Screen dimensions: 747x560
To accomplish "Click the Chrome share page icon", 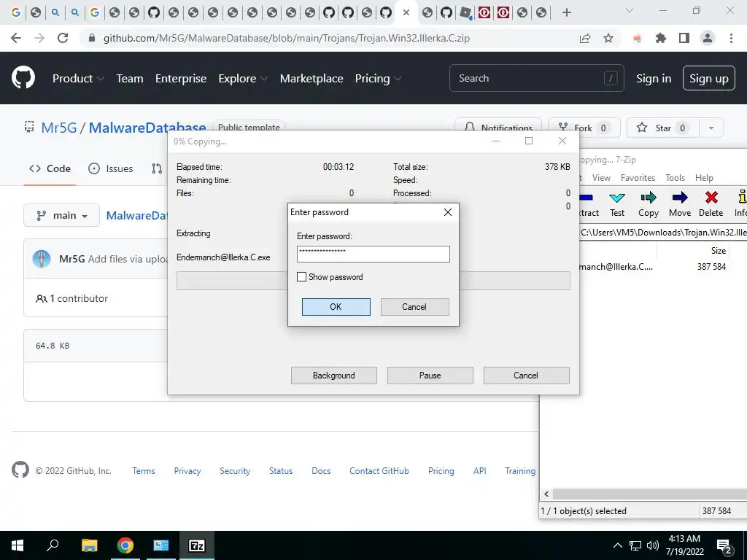I will tap(585, 38).
